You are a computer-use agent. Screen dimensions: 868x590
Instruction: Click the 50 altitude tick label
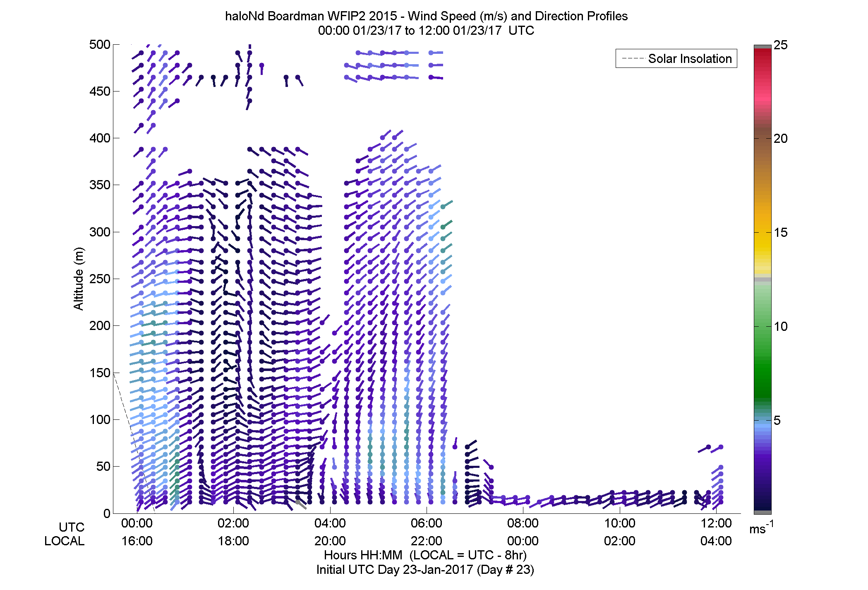coord(103,466)
